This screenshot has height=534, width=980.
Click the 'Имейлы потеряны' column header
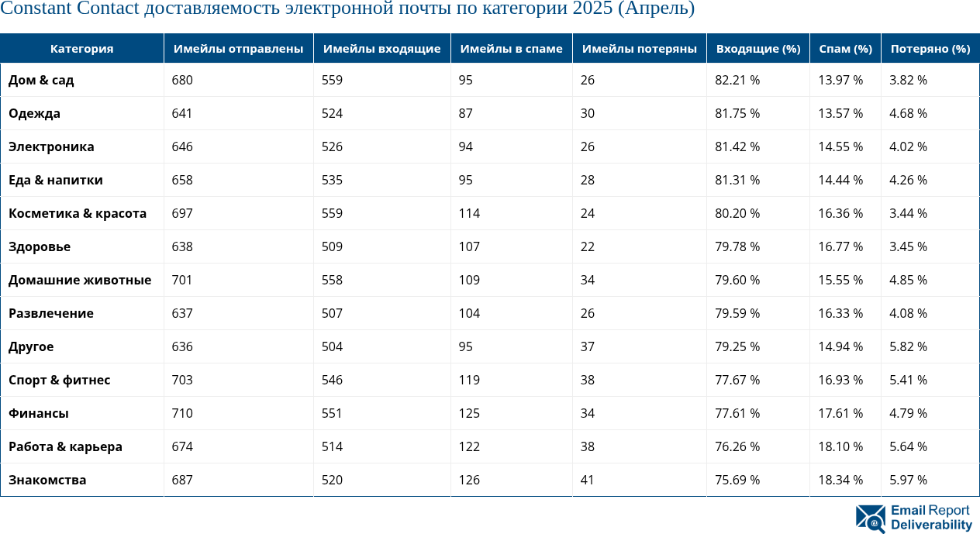pos(640,48)
